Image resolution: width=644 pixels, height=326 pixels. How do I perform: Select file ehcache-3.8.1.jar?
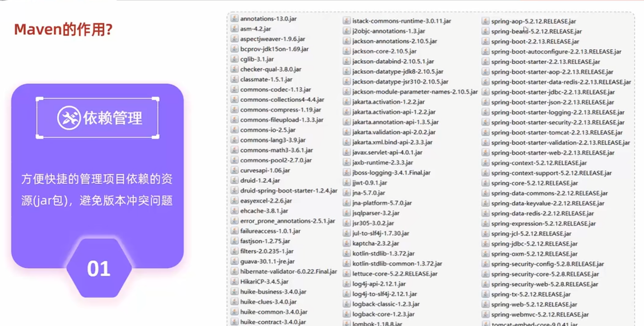tap(264, 211)
